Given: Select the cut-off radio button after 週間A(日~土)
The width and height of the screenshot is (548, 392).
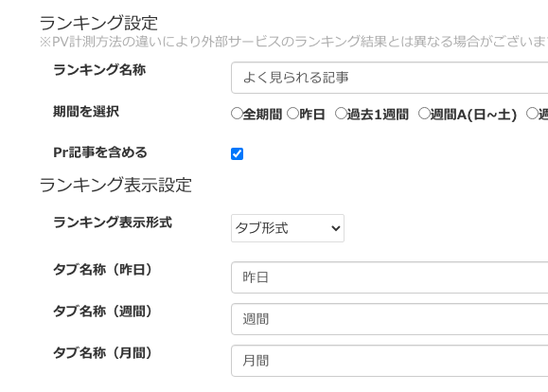Looking at the screenshot, I should 532,114.
